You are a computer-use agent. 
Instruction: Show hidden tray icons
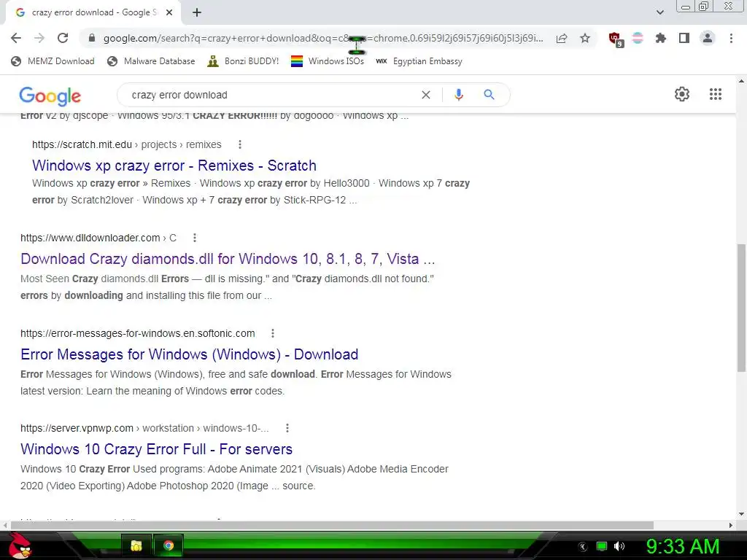pyautogui.click(x=583, y=547)
